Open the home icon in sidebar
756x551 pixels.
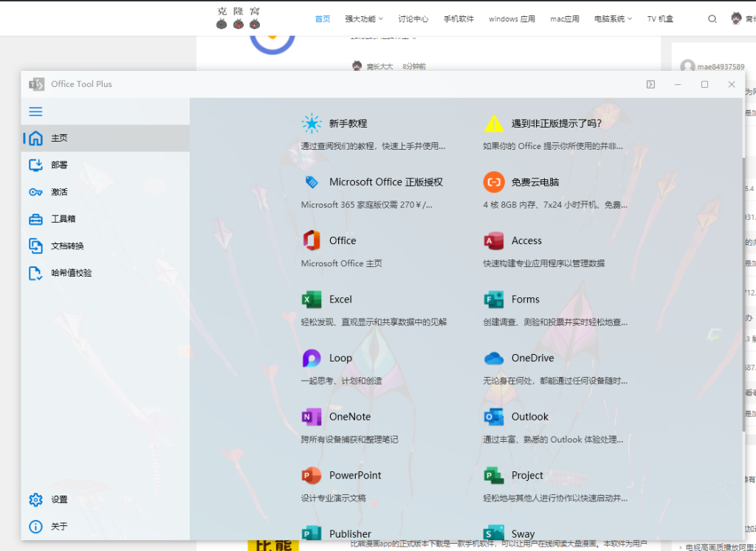(35, 138)
